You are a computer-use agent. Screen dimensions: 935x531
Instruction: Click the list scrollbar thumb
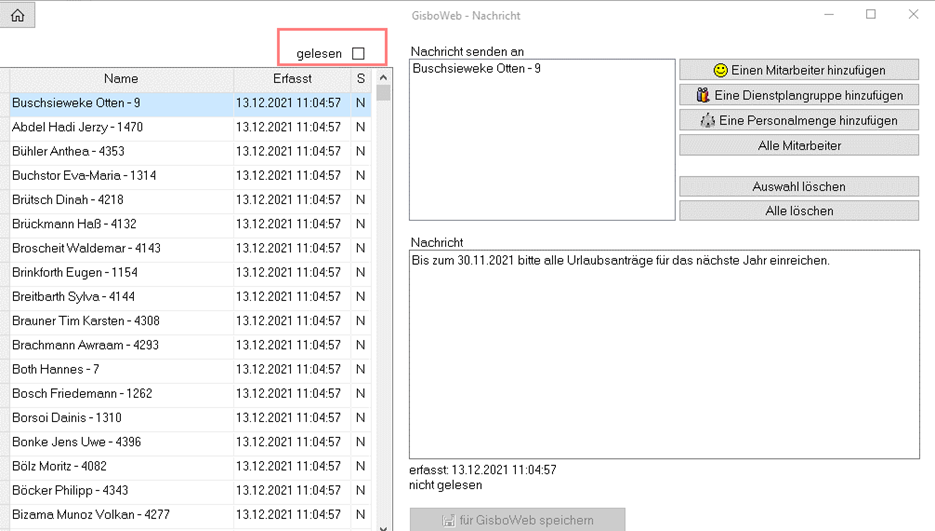[383, 94]
